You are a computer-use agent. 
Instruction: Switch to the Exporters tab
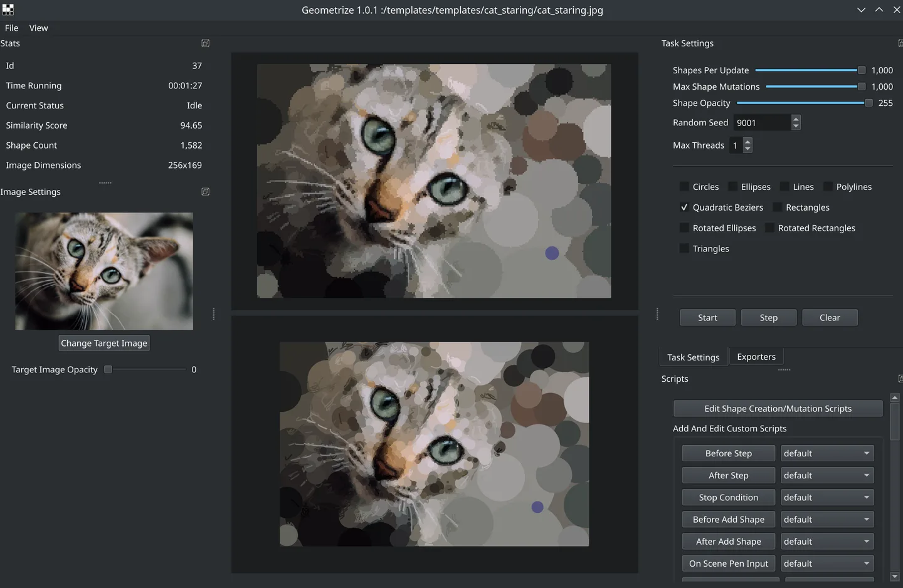coord(756,357)
